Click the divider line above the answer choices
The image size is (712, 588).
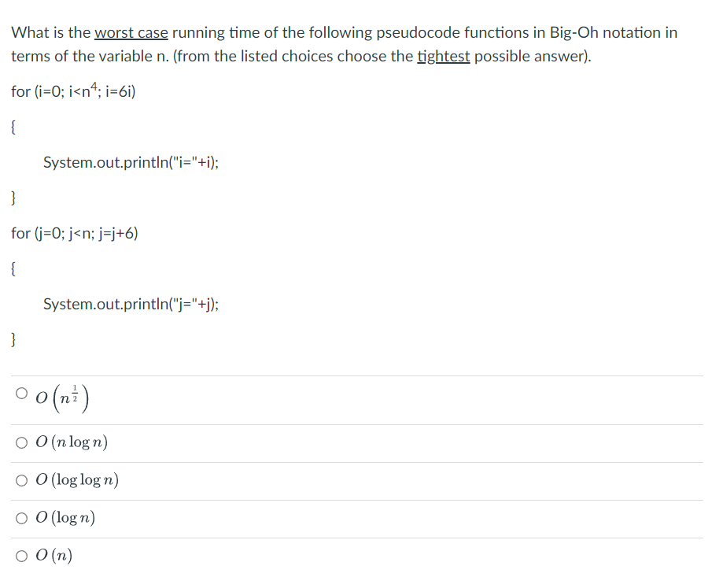354,376
